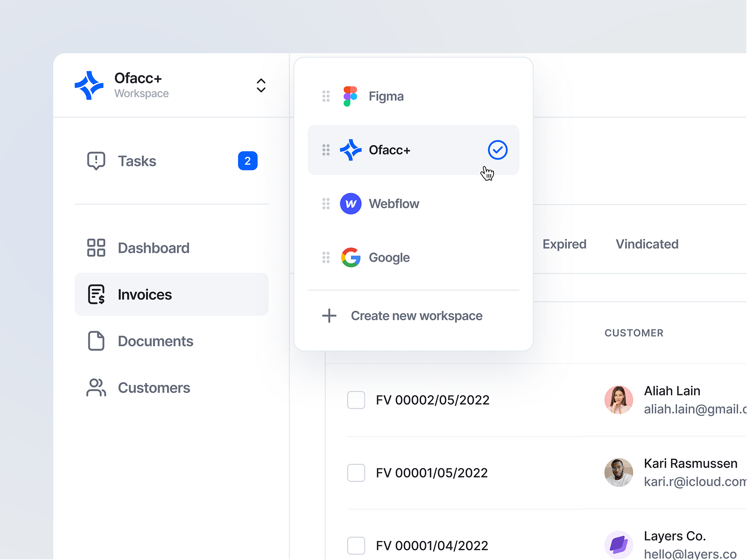Click the checkmark beside Ofacc+ workspace
This screenshot has width=747, height=560.
(x=498, y=150)
